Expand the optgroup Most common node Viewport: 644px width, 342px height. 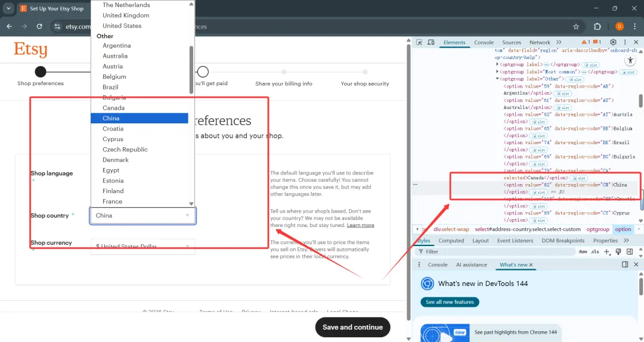pos(497,71)
